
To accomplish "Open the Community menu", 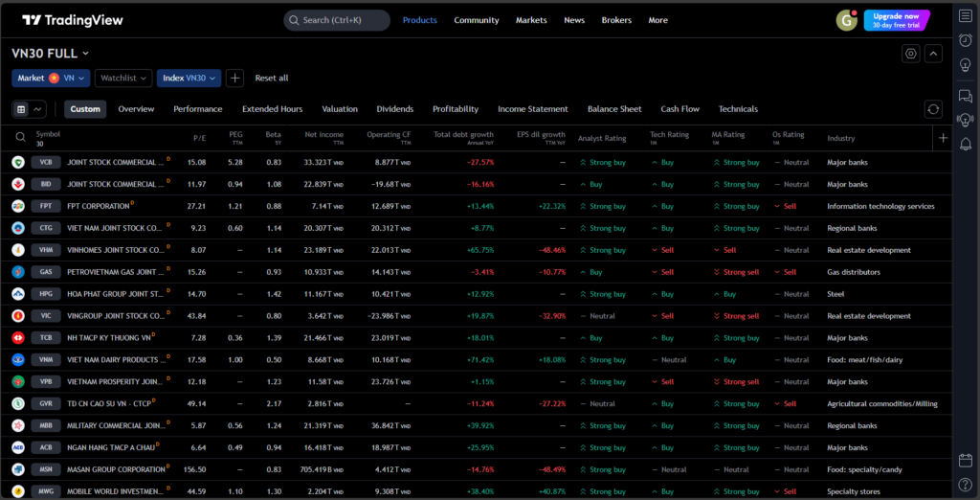I will [x=477, y=20].
